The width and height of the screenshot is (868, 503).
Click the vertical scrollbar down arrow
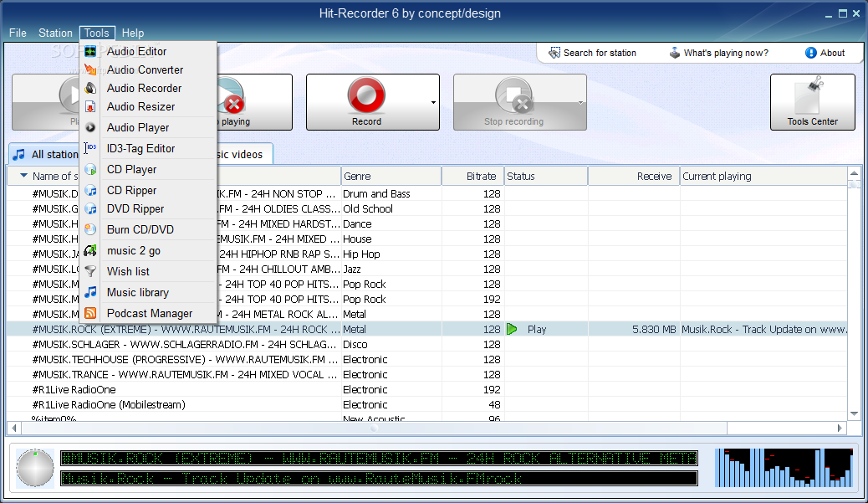click(x=854, y=413)
